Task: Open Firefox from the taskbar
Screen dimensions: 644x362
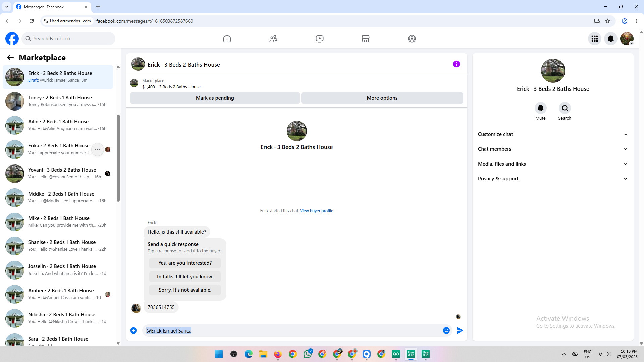Action: point(278,354)
